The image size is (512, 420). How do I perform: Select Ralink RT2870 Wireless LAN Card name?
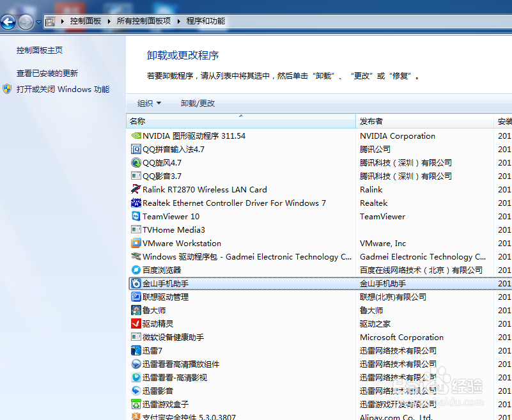coord(205,189)
